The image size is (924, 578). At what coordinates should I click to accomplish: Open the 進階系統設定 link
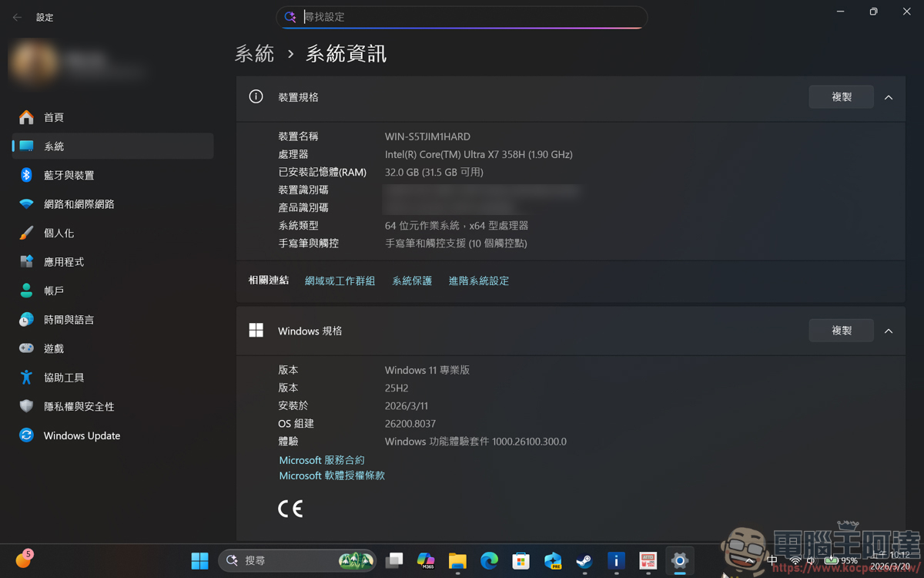click(x=478, y=281)
